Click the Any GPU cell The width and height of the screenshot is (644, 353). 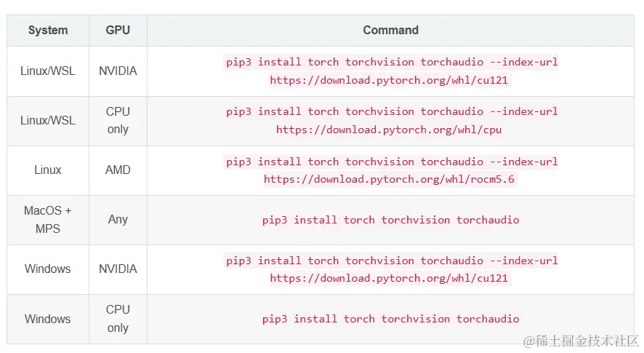(118, 220)
